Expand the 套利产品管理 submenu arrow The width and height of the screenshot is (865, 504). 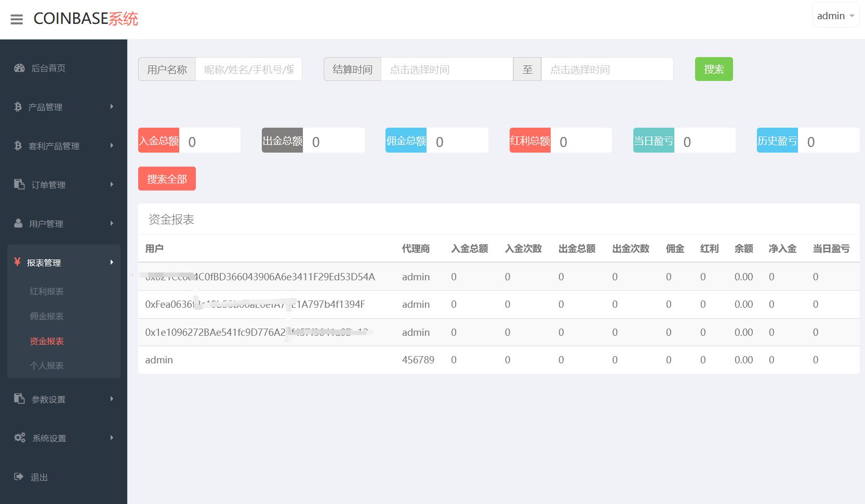point(112,146)
